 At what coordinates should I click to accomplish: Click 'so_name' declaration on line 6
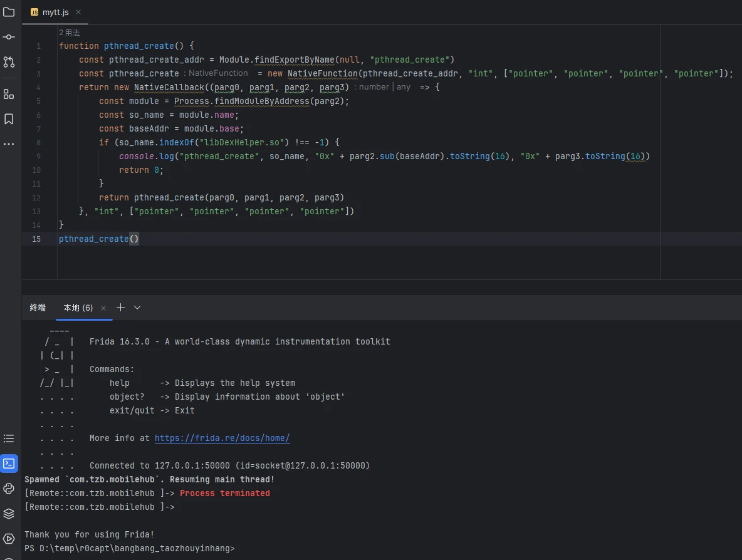point(146,115)
